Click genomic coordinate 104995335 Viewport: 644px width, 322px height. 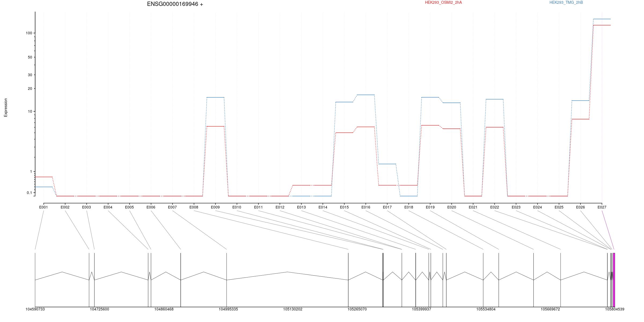click(228, 309)
